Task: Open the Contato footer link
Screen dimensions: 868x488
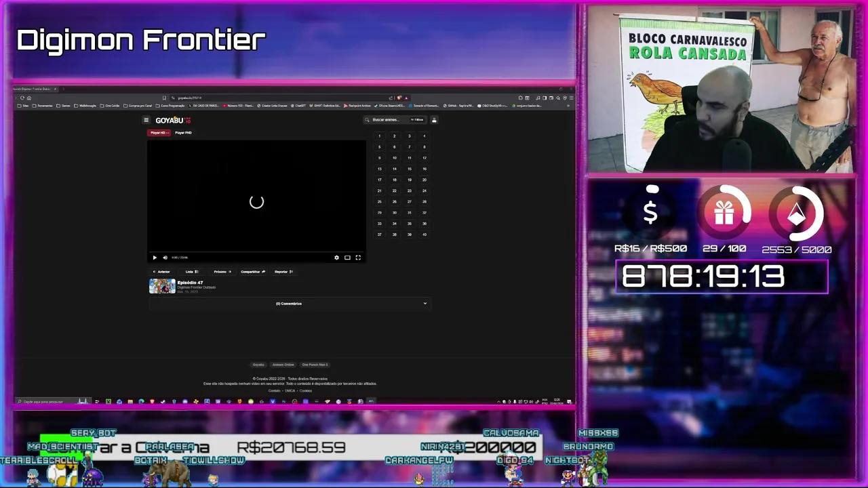Action: pyautogui.click(x=274, y=390)
